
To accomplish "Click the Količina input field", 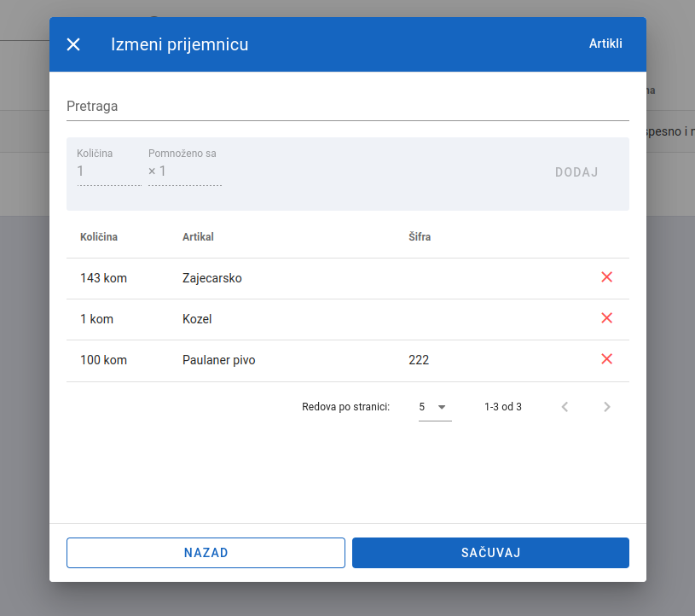I will point(107,171).
